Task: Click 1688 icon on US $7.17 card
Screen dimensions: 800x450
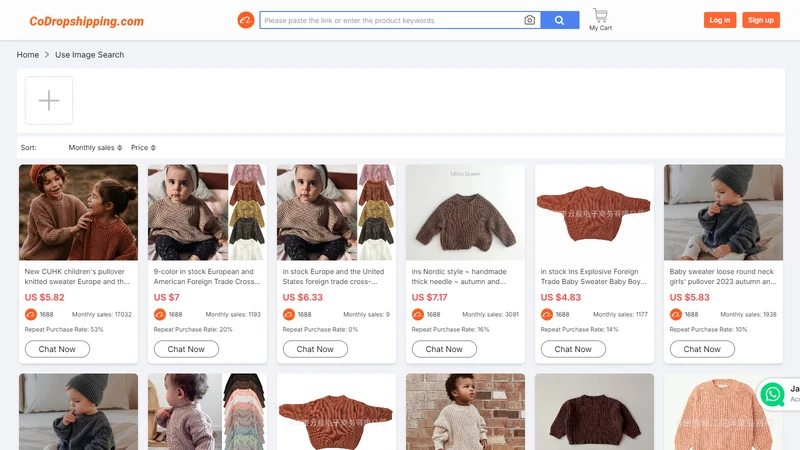Action: click(x=418, y=314)
